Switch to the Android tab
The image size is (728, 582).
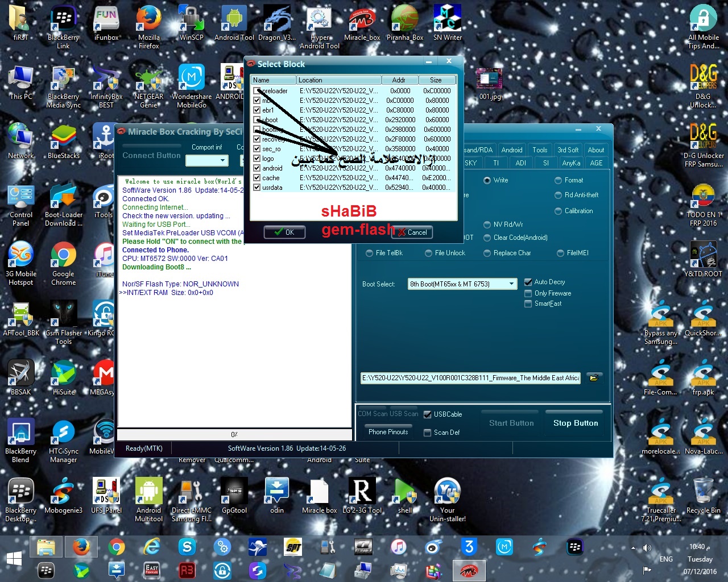pyautogui.click(x=511, y=150)
